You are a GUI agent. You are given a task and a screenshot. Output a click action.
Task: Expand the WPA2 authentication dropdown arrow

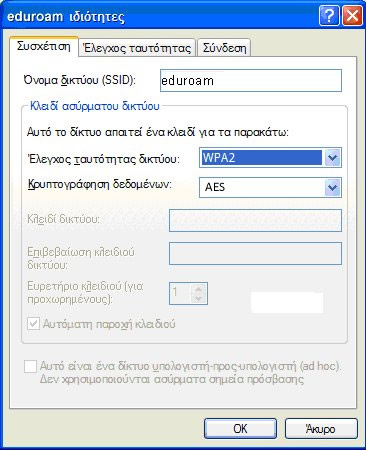click(332, 158)
